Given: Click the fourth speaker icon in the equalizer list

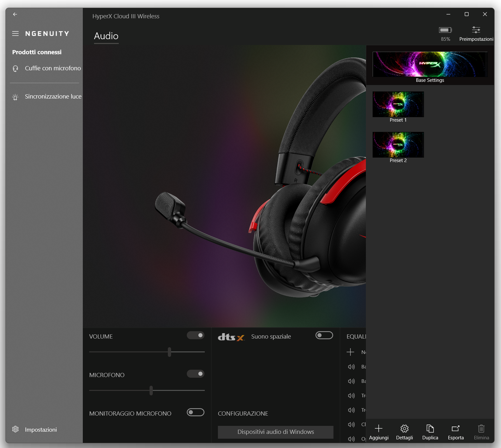Looking at the screenshot, I should tap(351, 410).
